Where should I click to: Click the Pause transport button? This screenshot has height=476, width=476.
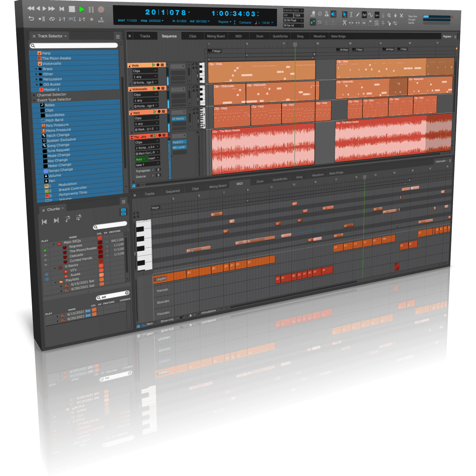coord(91,10)
